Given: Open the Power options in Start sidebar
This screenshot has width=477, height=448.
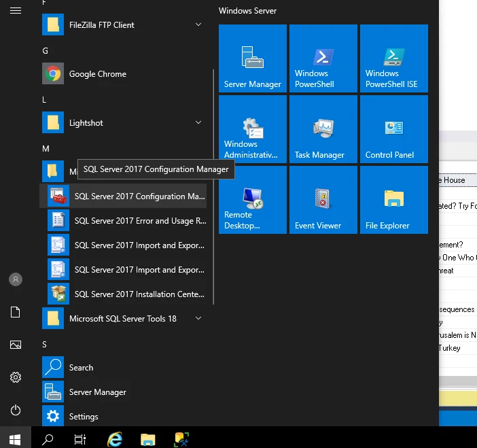Looking at the screenshot, I should point(16,410).
